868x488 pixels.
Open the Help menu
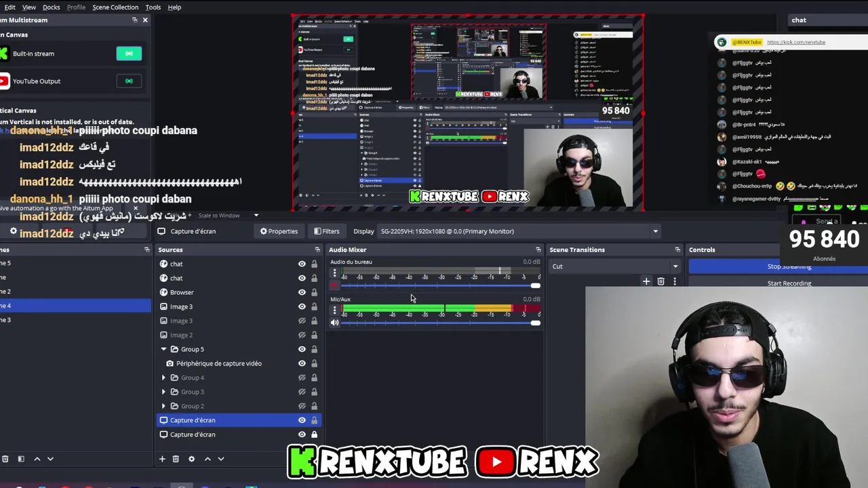point(174,7)
